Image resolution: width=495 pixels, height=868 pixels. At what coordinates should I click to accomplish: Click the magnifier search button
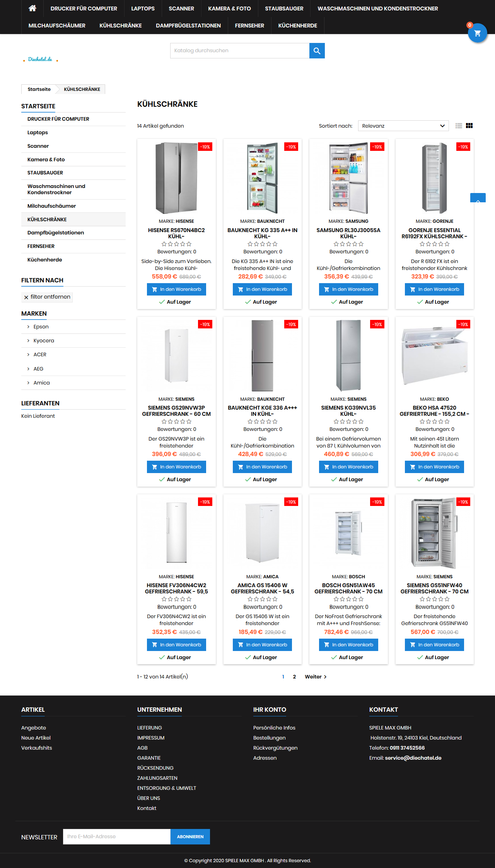pos(317,51)
